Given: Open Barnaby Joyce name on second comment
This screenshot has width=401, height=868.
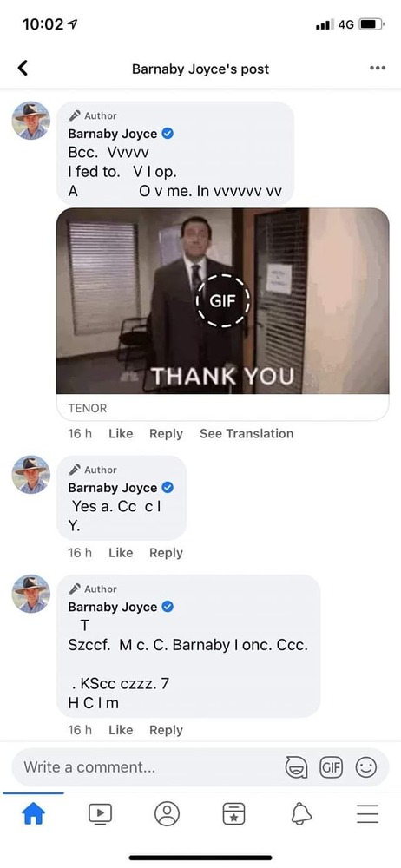Looking at the screenshot, I should [x=113, y=488].
